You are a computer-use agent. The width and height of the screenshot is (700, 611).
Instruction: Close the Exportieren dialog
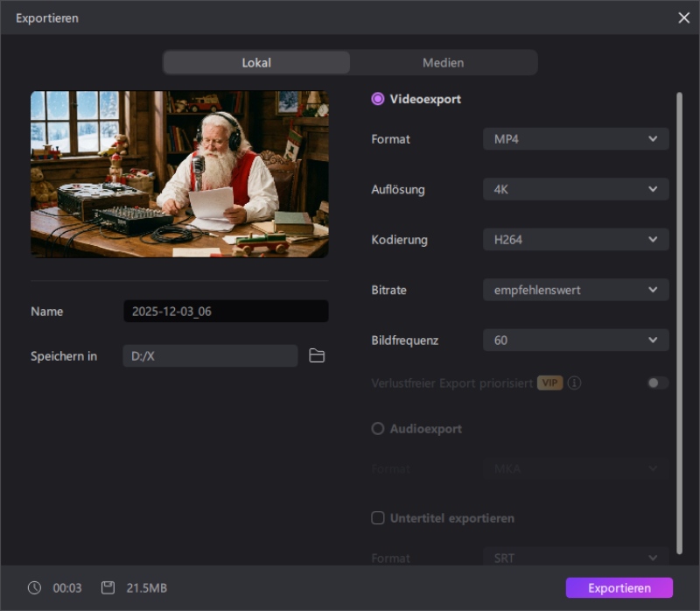pos(683,18)
